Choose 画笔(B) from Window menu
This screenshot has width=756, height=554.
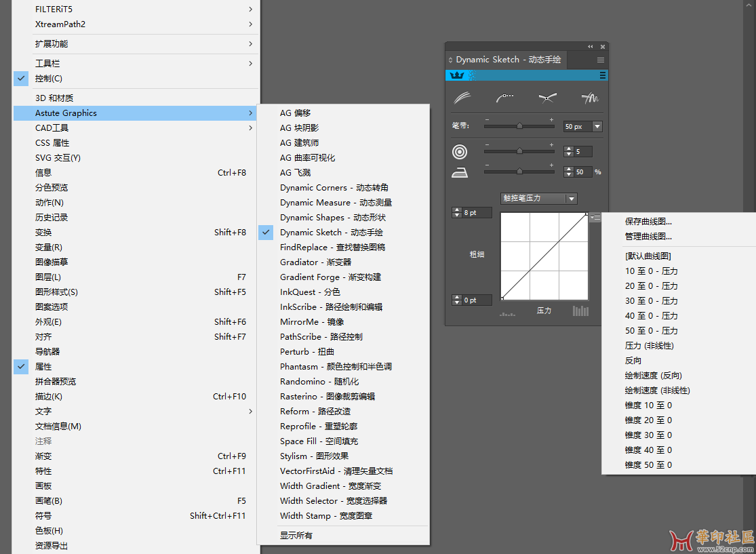tap(136, 501)
